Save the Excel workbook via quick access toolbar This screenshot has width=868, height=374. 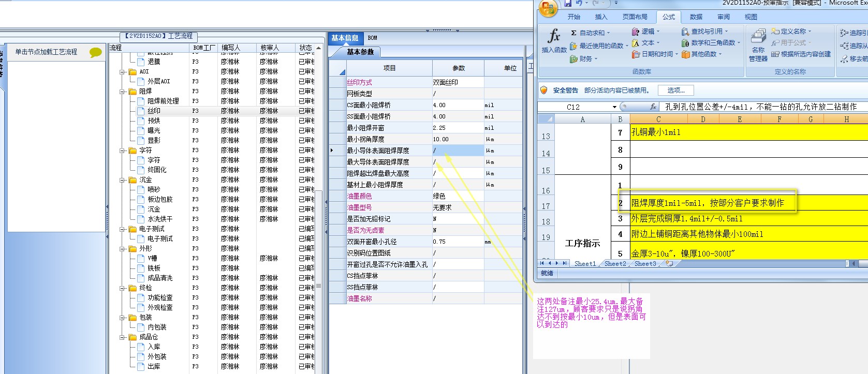(568, 3)
